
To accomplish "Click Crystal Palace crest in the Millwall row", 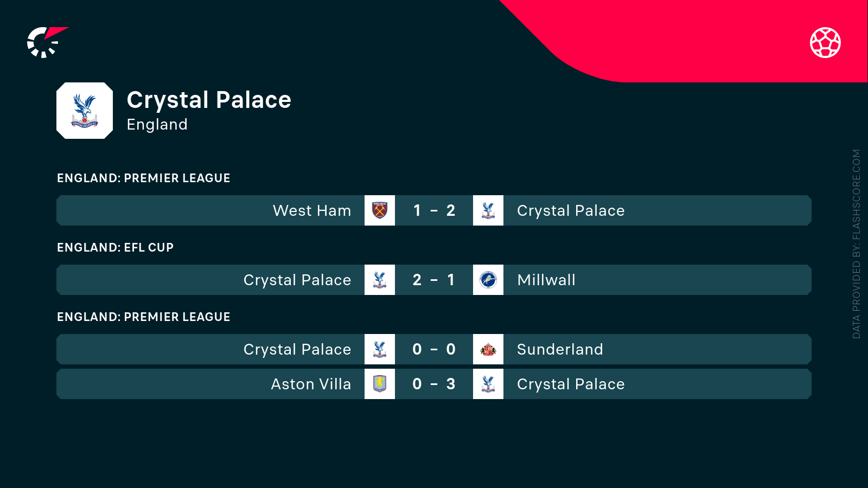I will point(380,280).
